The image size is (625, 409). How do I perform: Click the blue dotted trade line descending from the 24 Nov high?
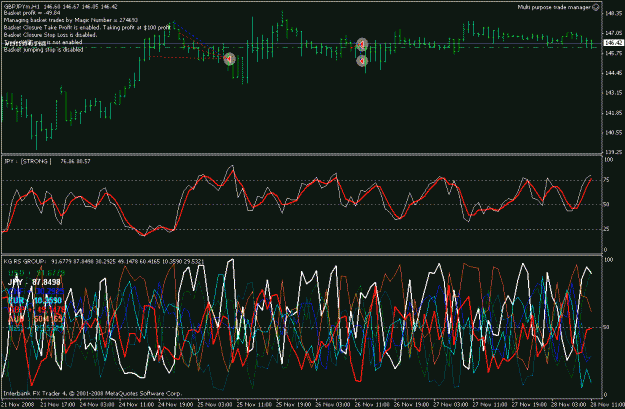point(197,39)
